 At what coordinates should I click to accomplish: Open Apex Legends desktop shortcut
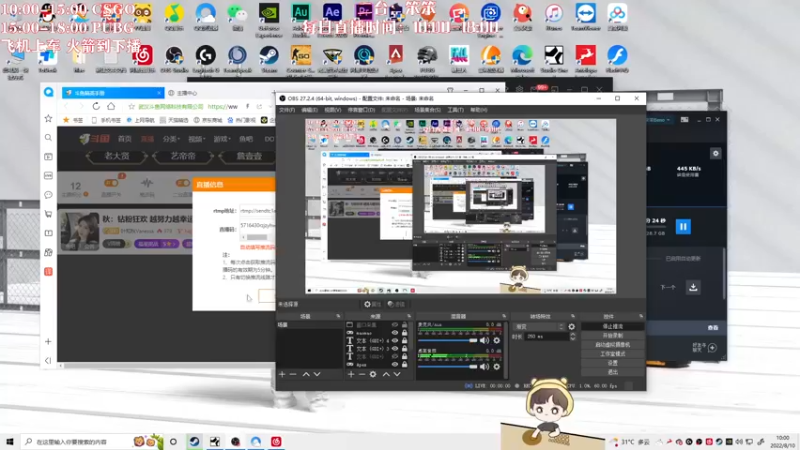(395, 56)
